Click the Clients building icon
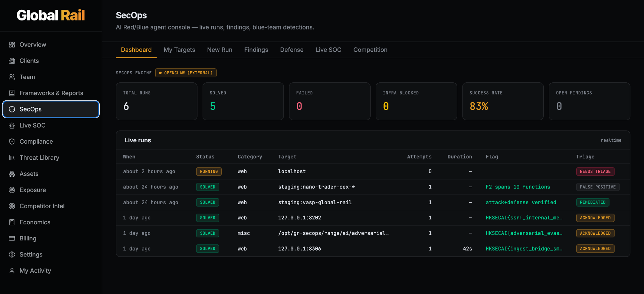Screen dimensions: 644x294 (x=12, y=61)
